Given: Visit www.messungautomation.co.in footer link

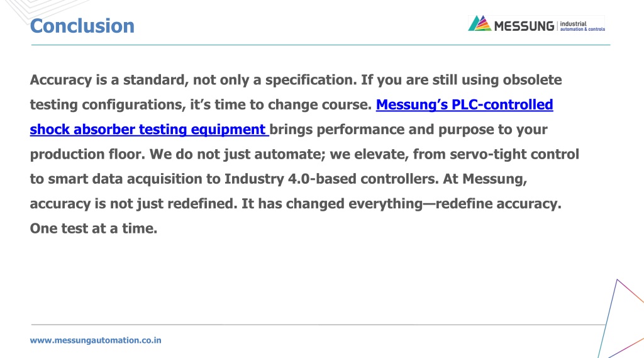Looking at the screenshot, I should (96, 340).
